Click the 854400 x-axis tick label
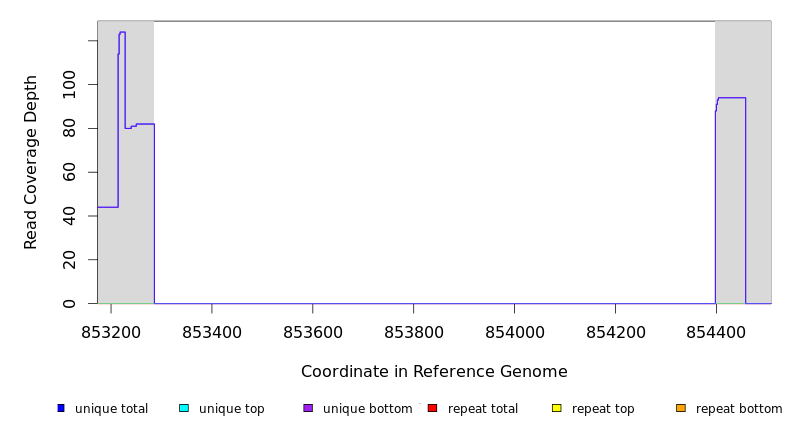Screen dimensions: 792x432 coord(716,332)
